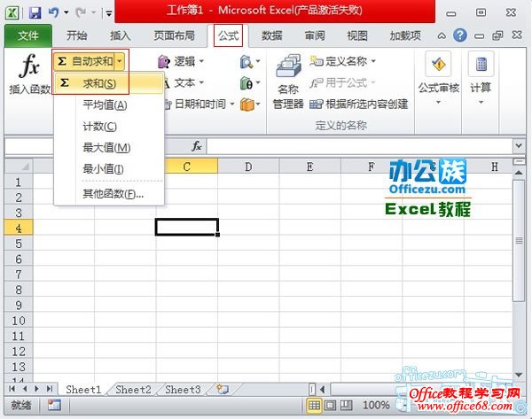Open the 文本 (Text) function library
Screen dimensions: 532x419
(x=184, y=82)
